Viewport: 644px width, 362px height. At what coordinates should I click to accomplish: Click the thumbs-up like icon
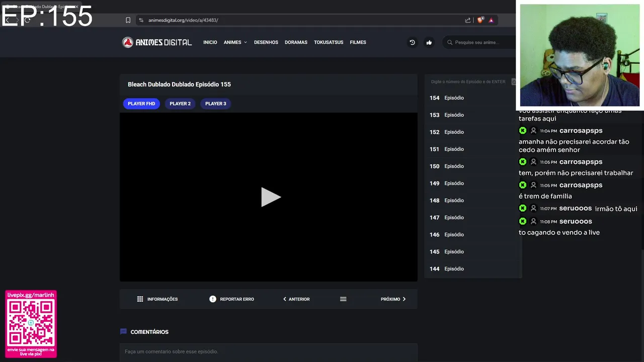[429, 42]
